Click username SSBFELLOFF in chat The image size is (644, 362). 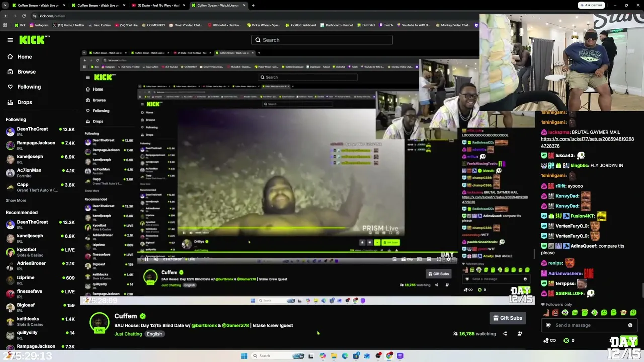pos(570,293)
